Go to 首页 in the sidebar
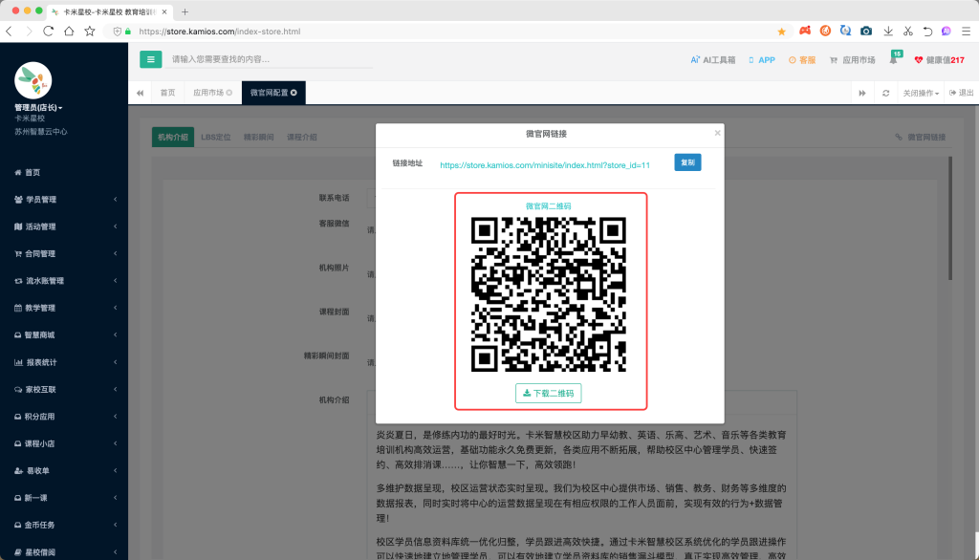 coord(33,172)
